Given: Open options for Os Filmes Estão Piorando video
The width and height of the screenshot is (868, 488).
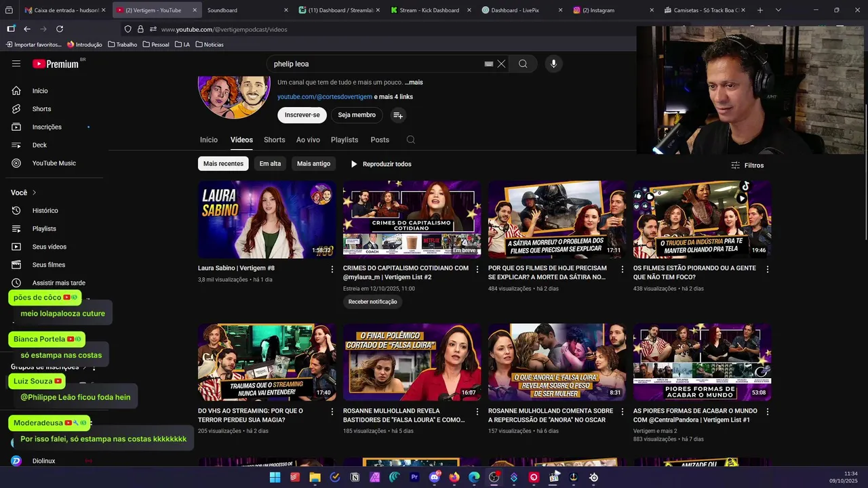Looking at the screenshot, I should tap(767, 269).
